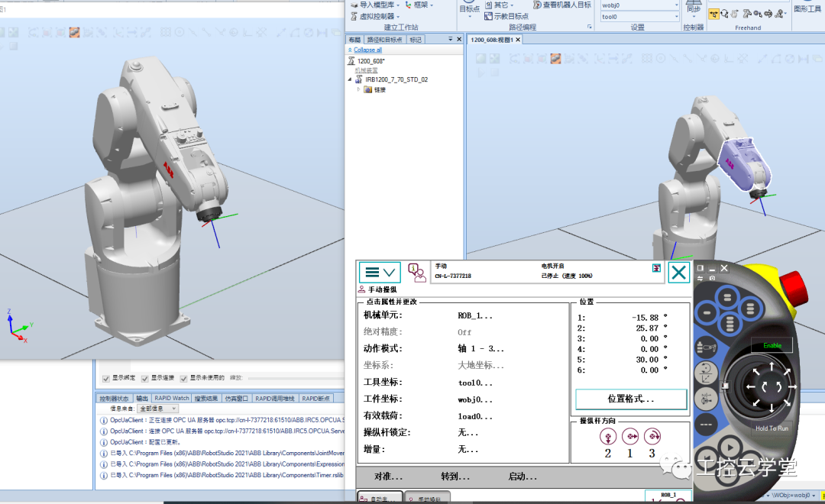The height and width of the screenshot is (504, 825).
Task: Switch to 控制器状态 tab
Action: pos(114,399)
